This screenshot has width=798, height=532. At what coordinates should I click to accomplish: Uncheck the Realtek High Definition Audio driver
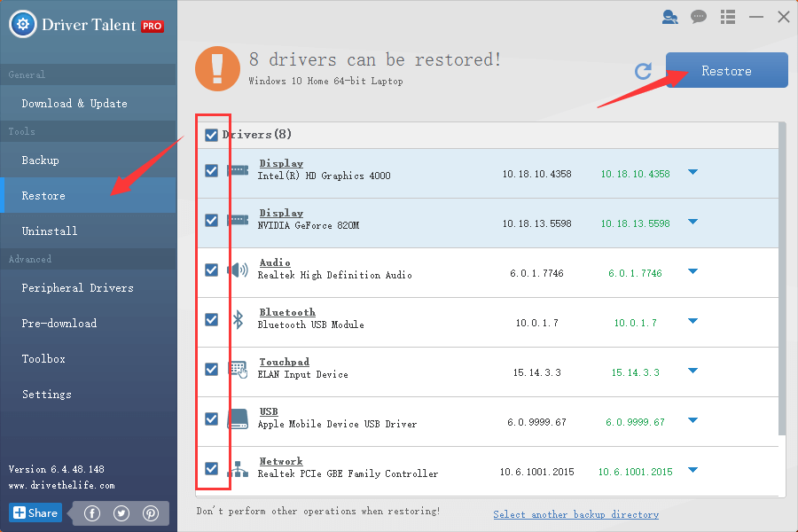tap(211, 270)
